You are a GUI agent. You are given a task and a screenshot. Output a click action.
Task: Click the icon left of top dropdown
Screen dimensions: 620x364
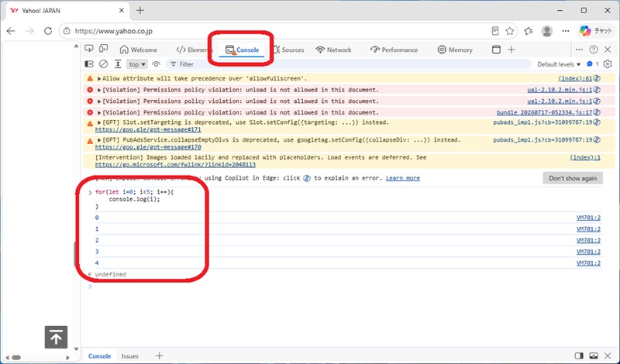click(118, 64)
